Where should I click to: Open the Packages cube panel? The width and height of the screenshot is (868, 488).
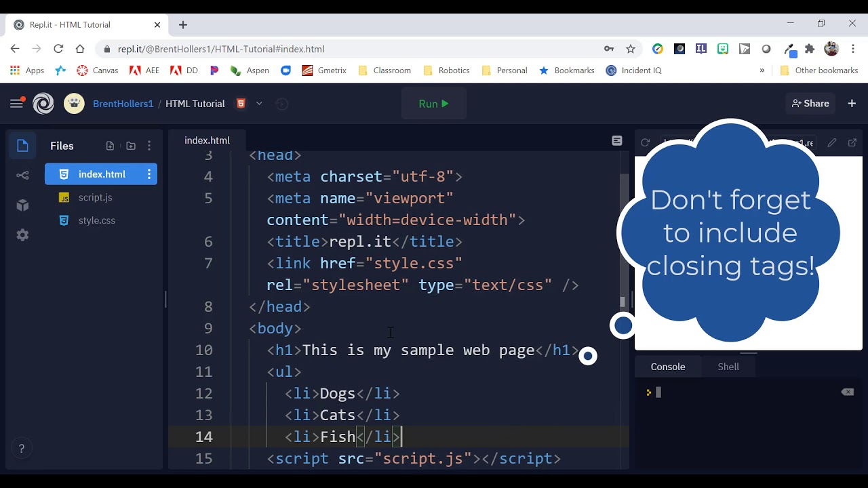tap(22, 205)
